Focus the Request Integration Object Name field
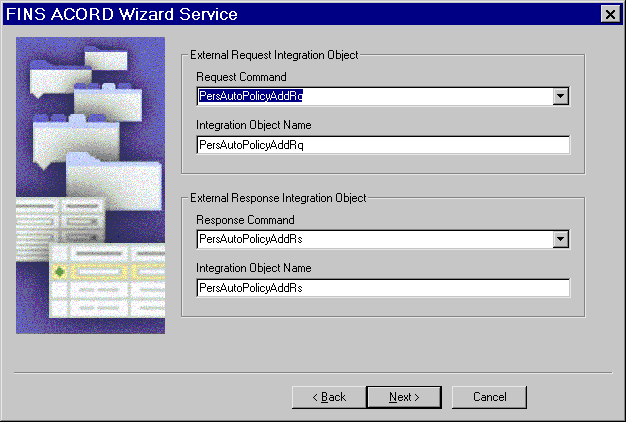626x422 pixels. tap(383, 145)
